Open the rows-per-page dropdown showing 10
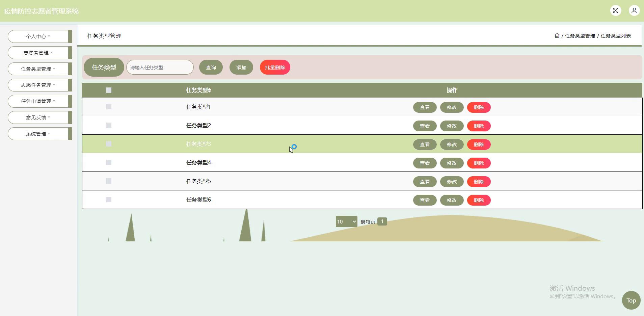Screen dimensions: 644x316 (x=346, y=221)
